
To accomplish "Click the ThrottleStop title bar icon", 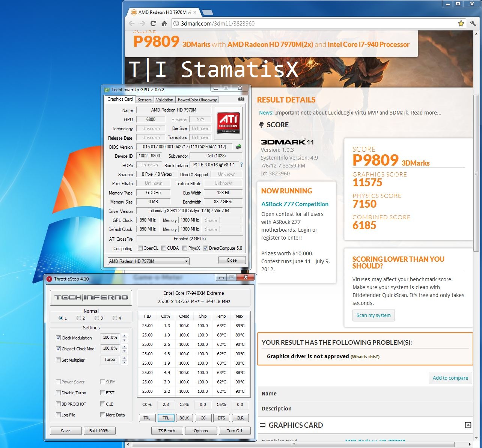I will pos(49,279).
